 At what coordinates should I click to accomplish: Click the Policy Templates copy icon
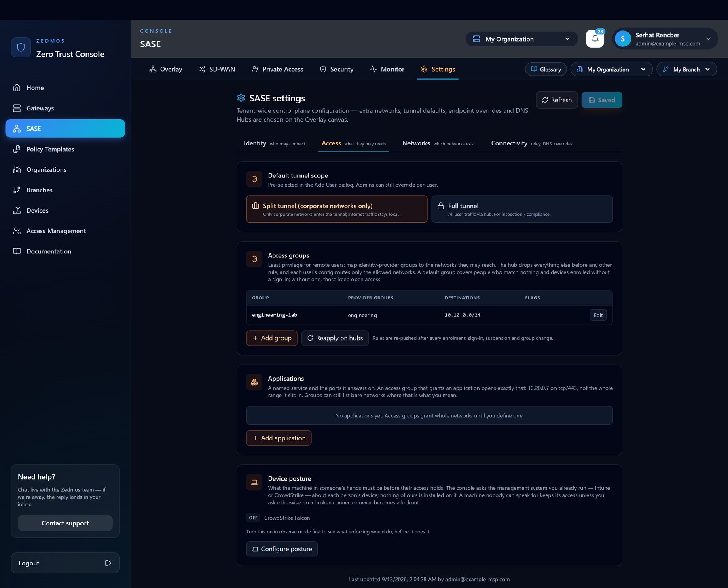(17, 149)
